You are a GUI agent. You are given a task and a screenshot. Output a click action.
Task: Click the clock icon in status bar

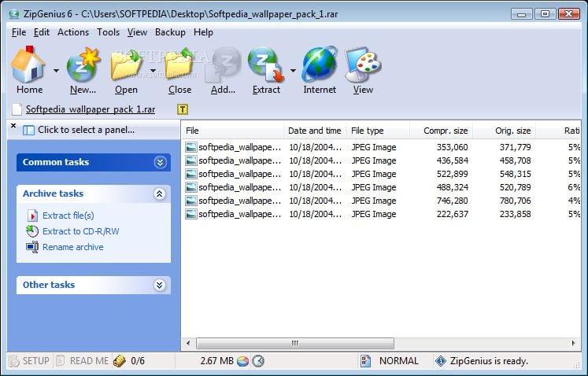tap(258, 361)
